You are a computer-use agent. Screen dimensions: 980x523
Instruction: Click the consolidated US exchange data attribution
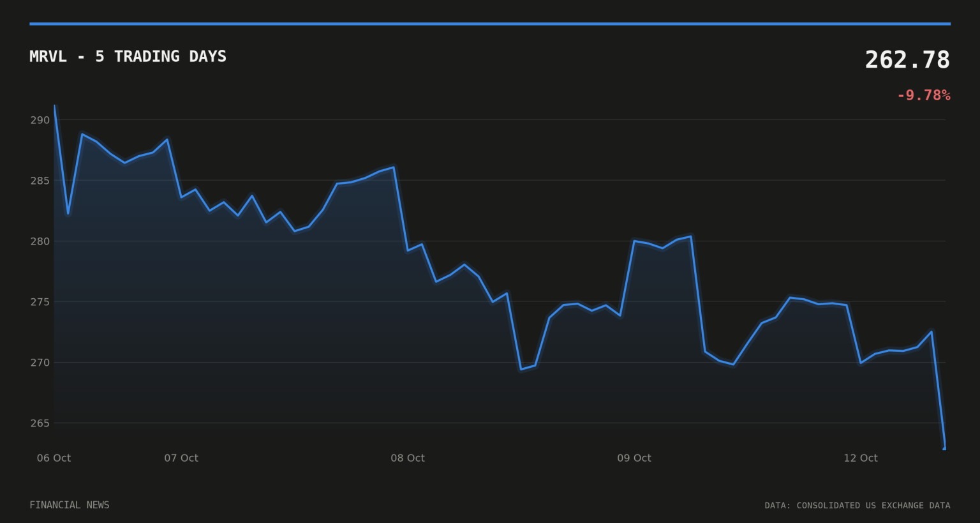857,506
